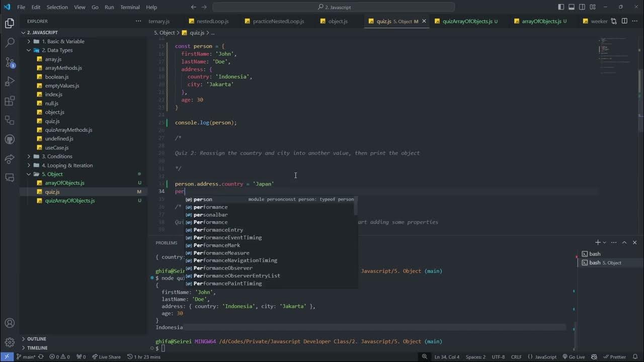Image resolution: width=644 pixels, height=362 pixels.
Task: Switch to the Problems panel tab
Action: coord(166,242)
